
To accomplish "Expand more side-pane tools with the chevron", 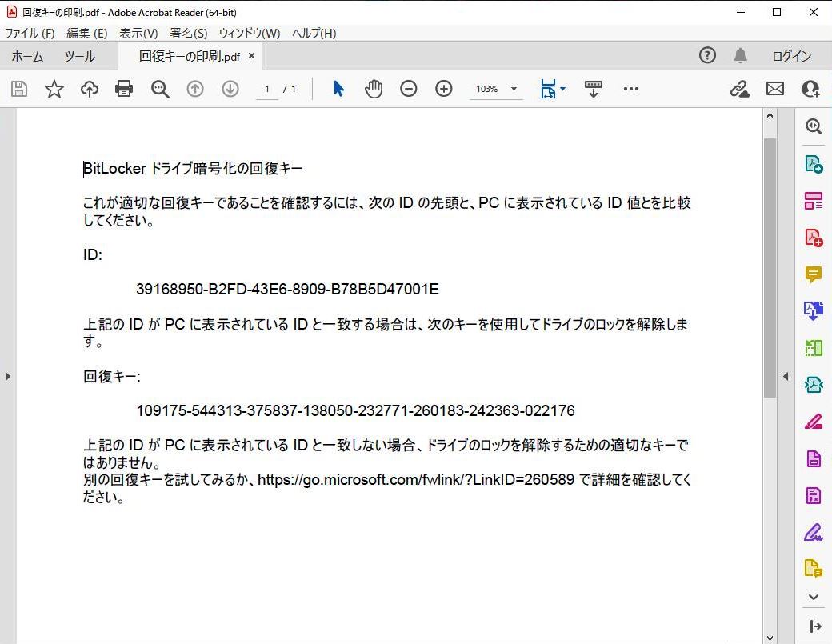I will tap(814, 597).
